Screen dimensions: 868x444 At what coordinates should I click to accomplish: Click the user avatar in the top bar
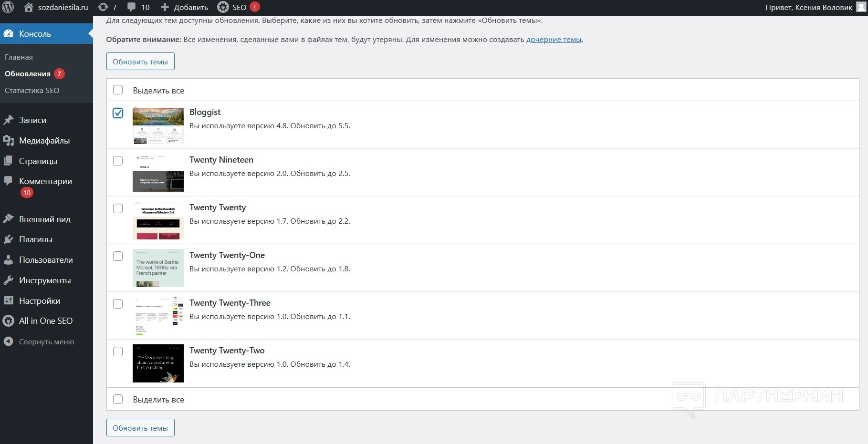tap(861, 7)
